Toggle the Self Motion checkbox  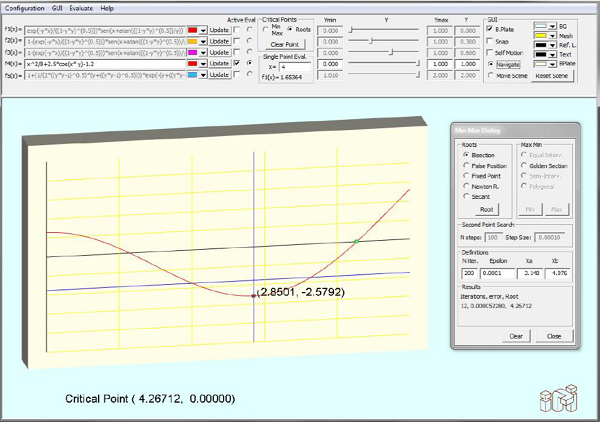[489, 51]
